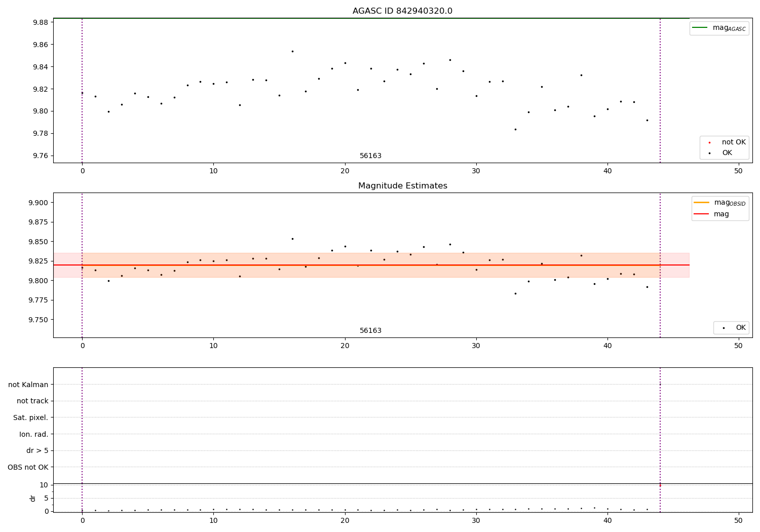The image size is (760, 532).
Task: Click the 'Sat. pixel.' row label
Action: click(30, 417)
